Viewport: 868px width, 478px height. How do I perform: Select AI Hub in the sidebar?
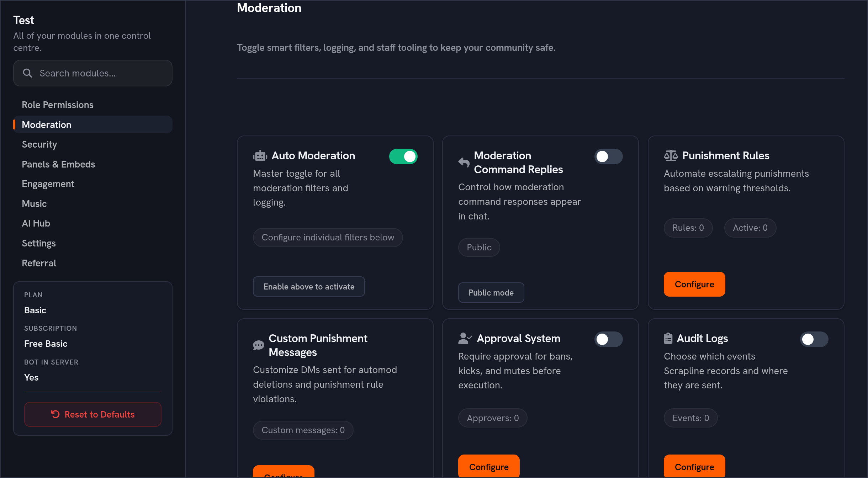click(93, 223)
